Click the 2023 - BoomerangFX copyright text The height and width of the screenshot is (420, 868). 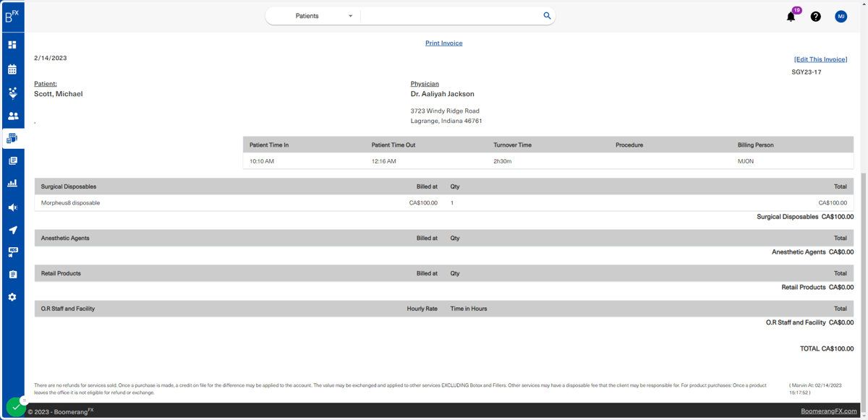61,411
